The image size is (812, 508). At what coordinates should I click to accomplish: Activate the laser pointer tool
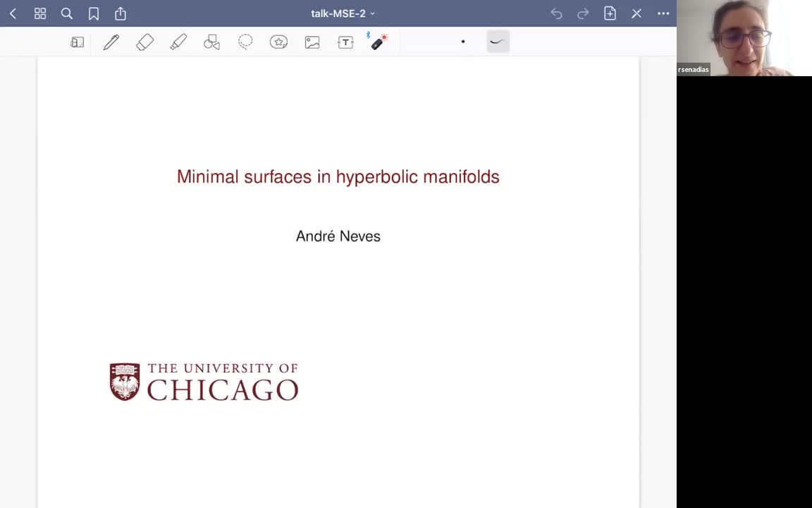(379, 42)
